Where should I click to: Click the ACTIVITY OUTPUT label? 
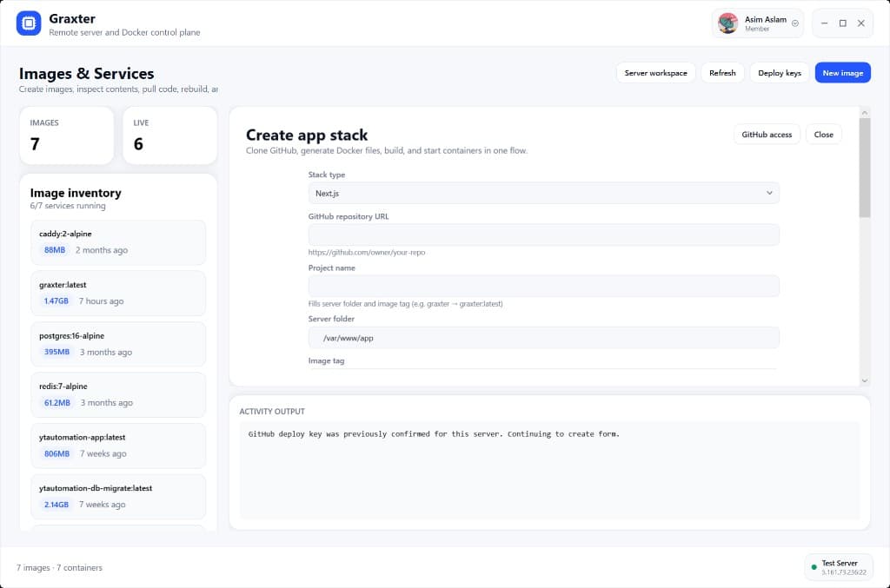point(272,411)
